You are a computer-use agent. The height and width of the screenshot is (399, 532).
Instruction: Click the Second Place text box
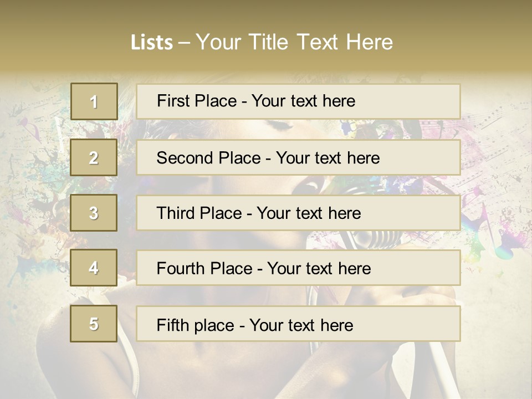pyautogui.click(x=298, y=157)
